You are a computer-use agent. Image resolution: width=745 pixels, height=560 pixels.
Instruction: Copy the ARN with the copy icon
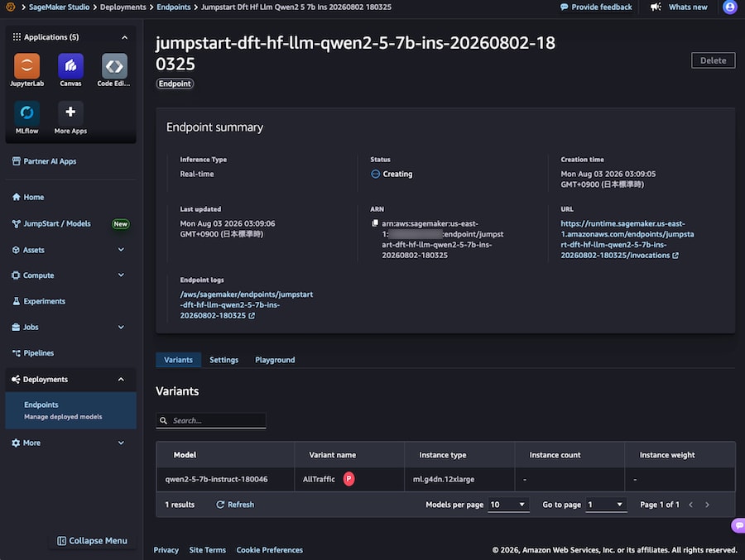[x=375, y=223]
